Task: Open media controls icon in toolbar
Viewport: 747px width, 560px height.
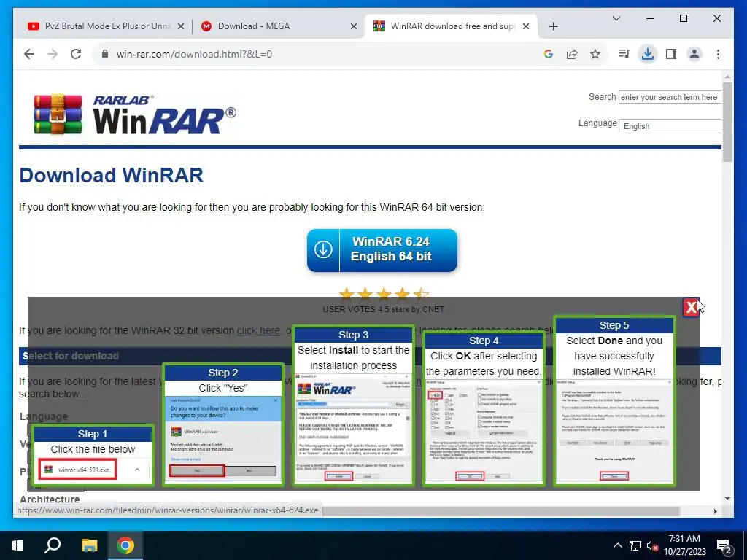Action: pyautogui.click(x=624, y=54)
